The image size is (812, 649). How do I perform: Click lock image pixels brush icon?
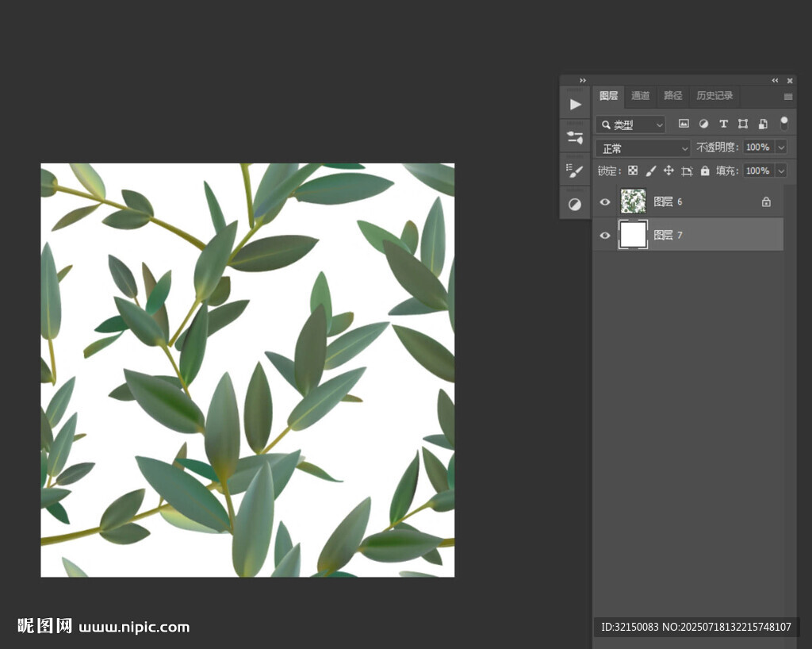[651, 171]
